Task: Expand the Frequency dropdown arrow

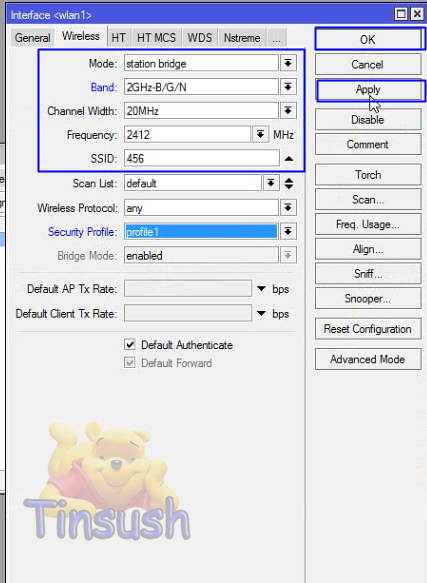Action: click(260, 135)
